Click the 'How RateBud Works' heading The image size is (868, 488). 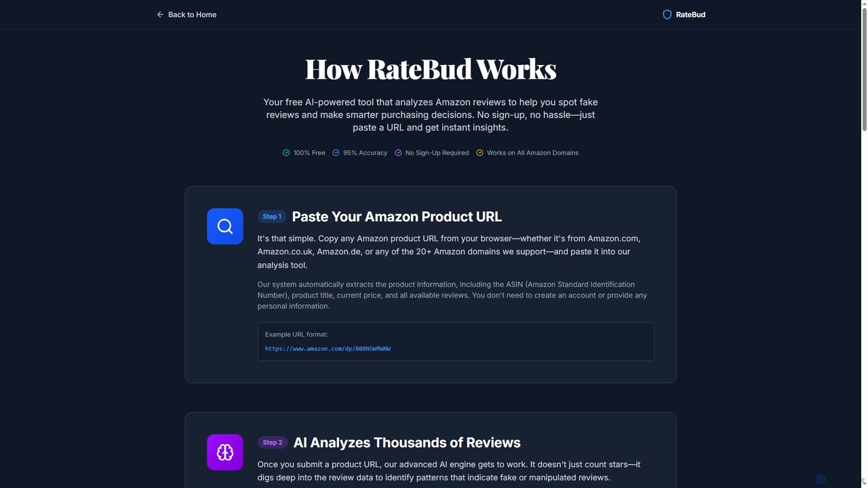tap(431, 68)
